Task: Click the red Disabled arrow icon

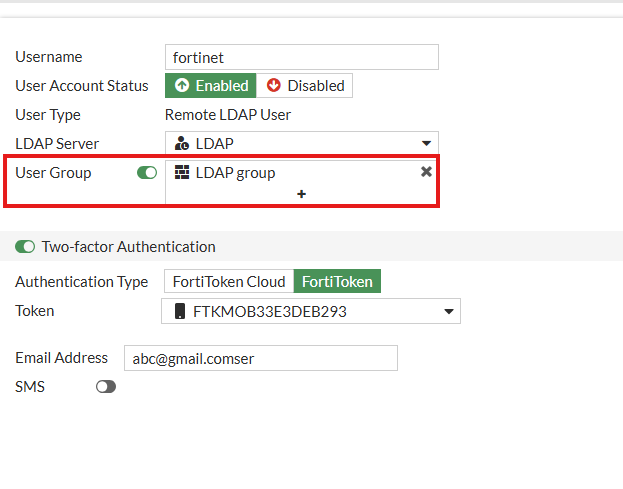Action: coord(274,86)
